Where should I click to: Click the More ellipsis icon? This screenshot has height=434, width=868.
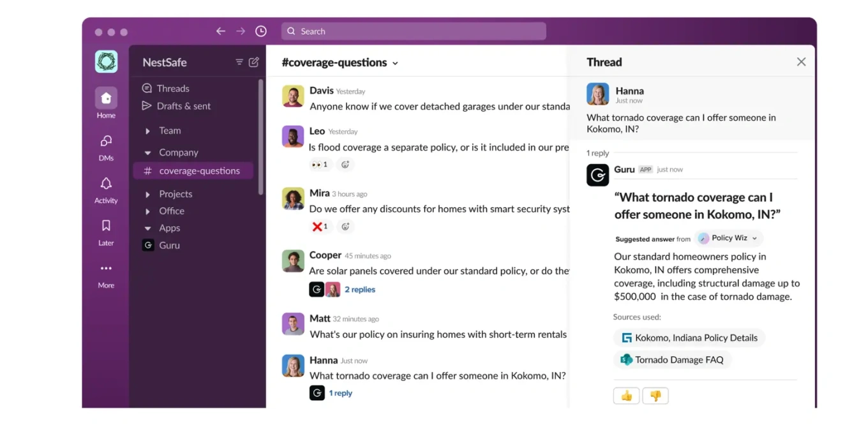[106, 269]
